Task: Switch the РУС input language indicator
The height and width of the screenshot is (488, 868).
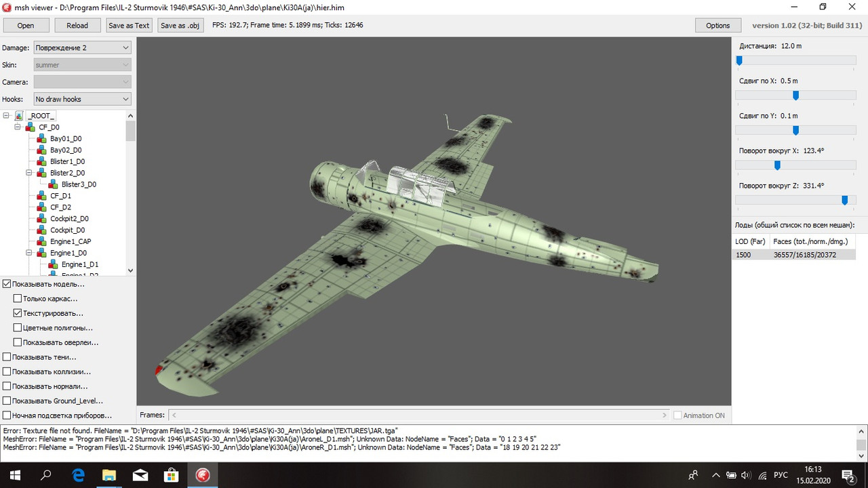Action: pyautogui.click(x=781, y=475)
